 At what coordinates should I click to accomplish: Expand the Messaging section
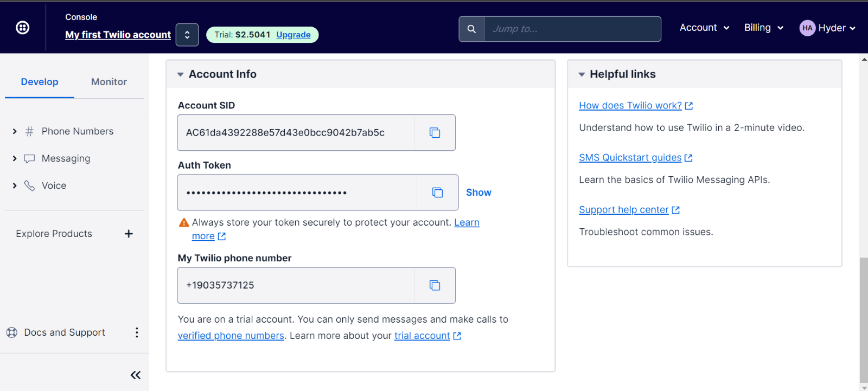(15, 158)
